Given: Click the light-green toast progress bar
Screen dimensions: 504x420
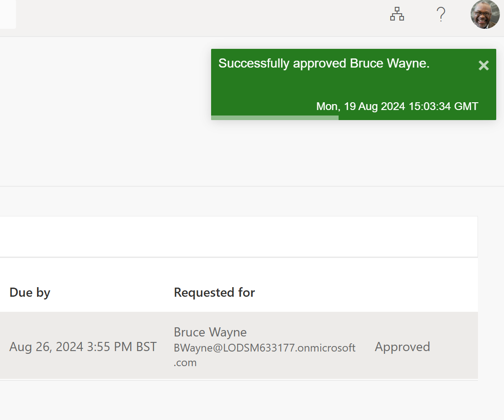Looking at the screenshot, I should click(x=274, y=118).
